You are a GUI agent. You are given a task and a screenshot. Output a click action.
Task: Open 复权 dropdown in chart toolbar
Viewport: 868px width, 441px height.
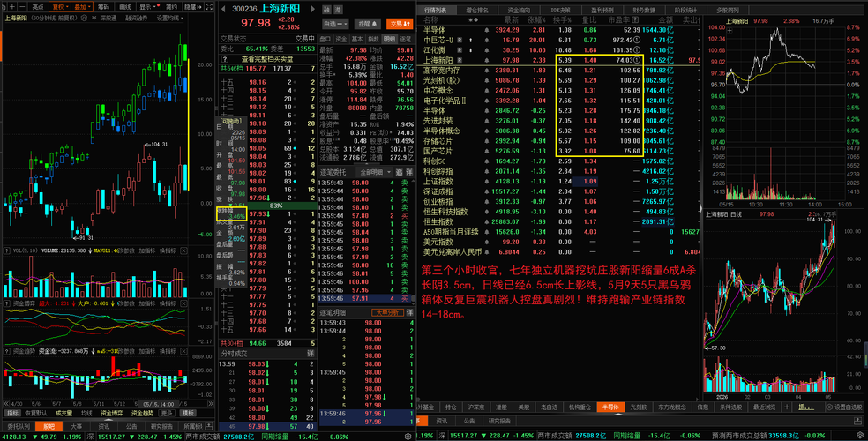(x=60, y=7)
